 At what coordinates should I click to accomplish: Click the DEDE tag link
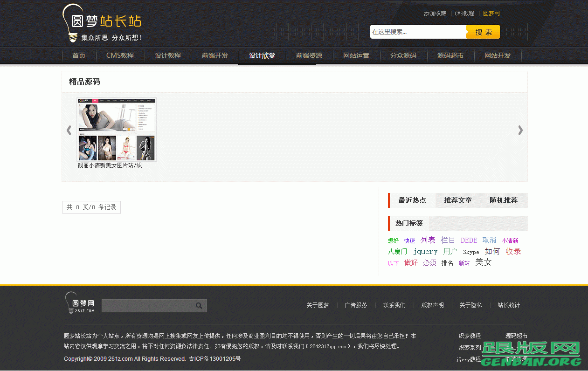469,240
